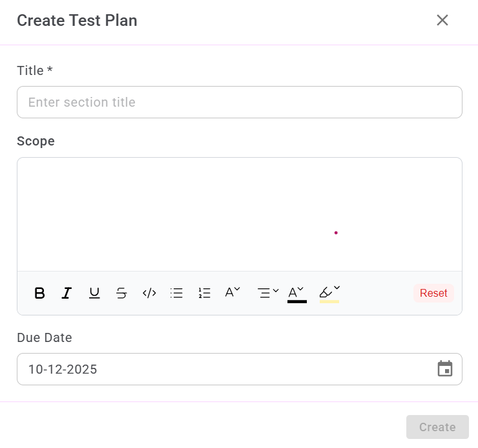Open the yellow highlight color dropdown
Screen dimensions: 478x448
coord(329,293)
